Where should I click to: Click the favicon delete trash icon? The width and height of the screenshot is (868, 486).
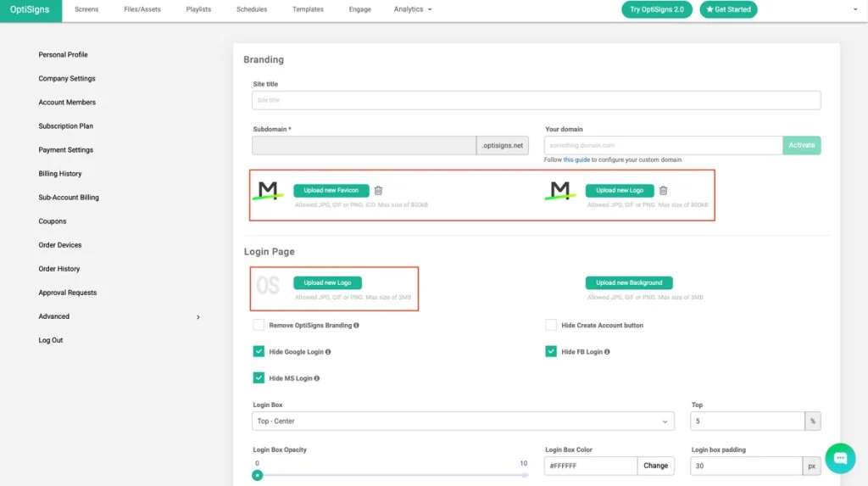(x=378, y=191)
